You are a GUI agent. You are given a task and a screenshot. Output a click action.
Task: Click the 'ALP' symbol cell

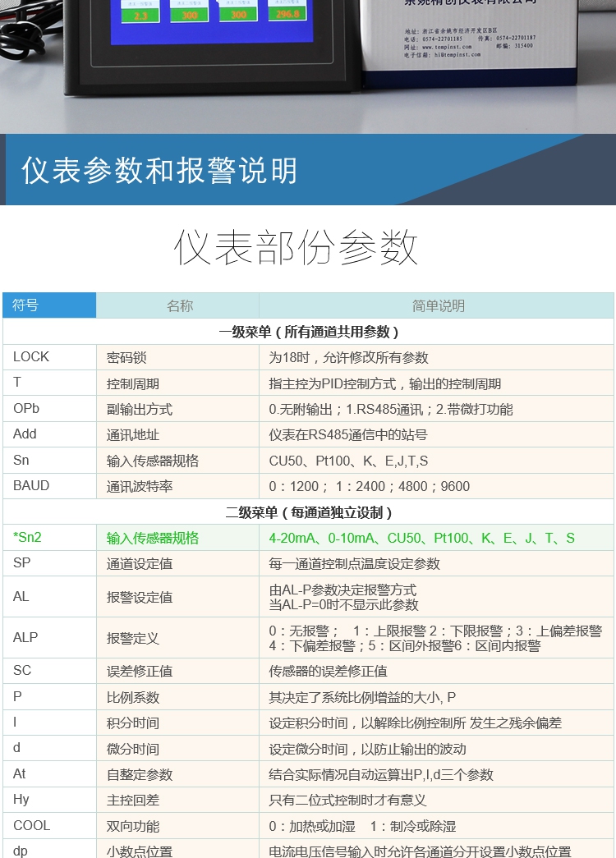(49, 638)
